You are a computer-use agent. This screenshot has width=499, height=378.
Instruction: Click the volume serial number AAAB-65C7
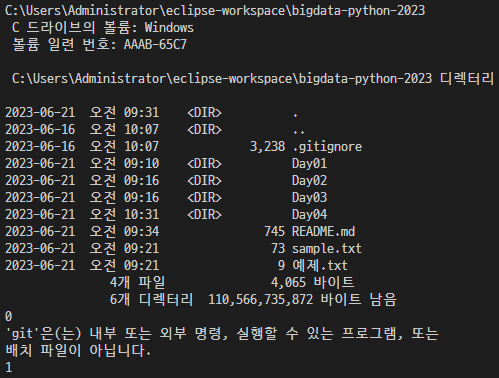click(x=155, y=45)
